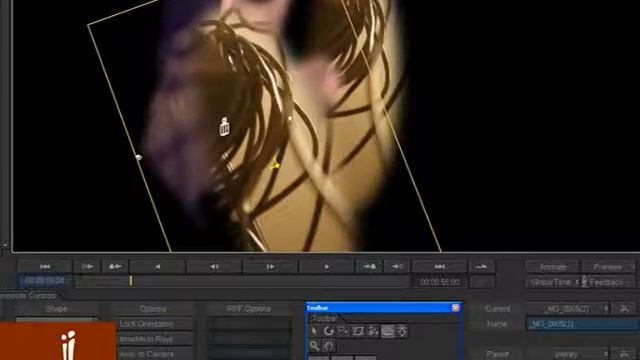Click the duration field 00:00:55:00
This screenshot has width=640, height=360.
(440, 282)
